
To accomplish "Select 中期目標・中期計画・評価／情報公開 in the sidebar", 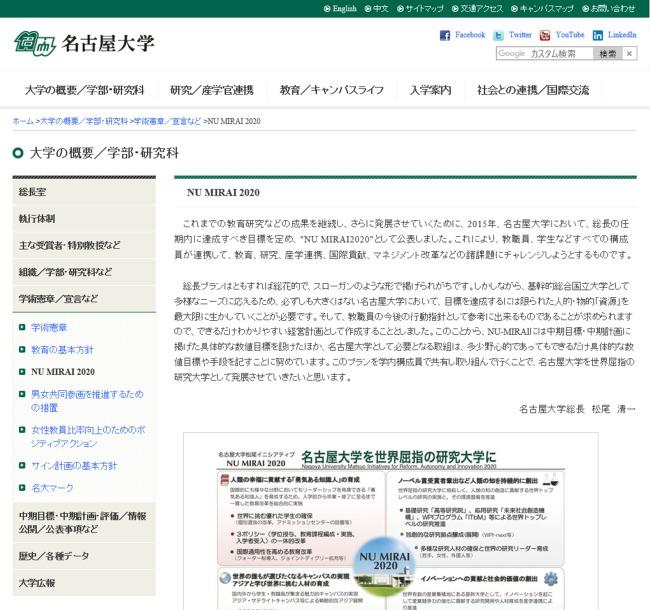I will pos(84,523).
